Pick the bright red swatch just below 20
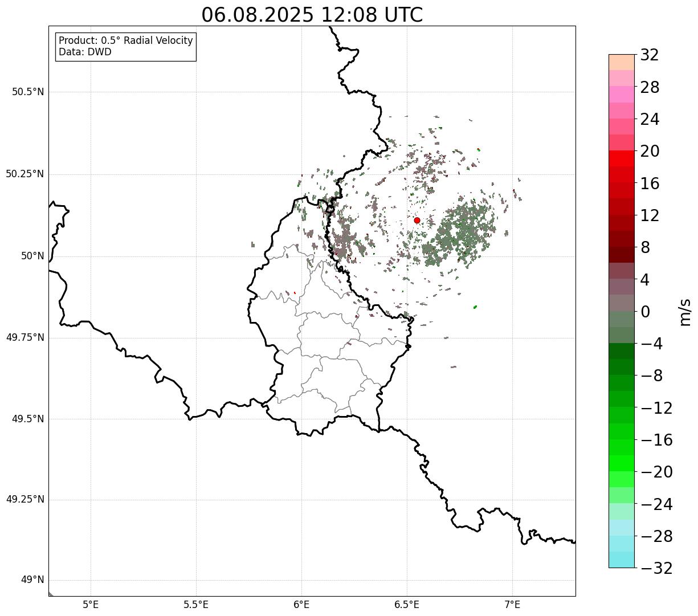698x616 pixels. 622,158
